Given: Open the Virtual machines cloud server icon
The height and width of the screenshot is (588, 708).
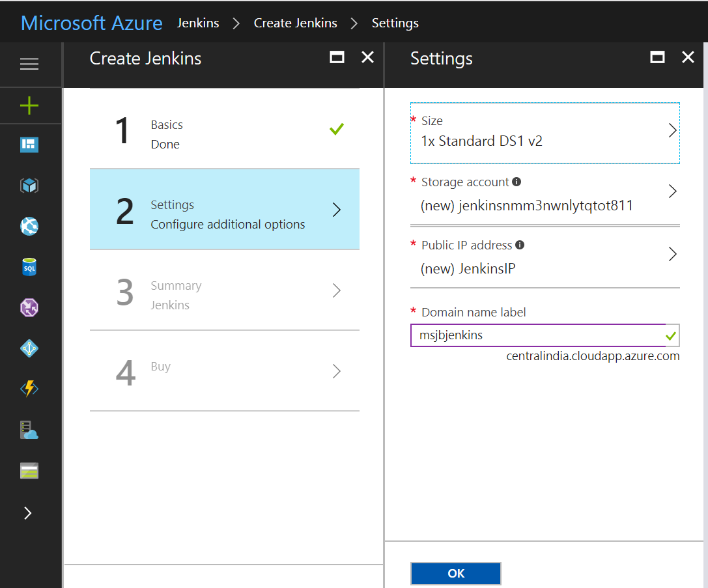Looking at the screenshot, I should point(29,430).
